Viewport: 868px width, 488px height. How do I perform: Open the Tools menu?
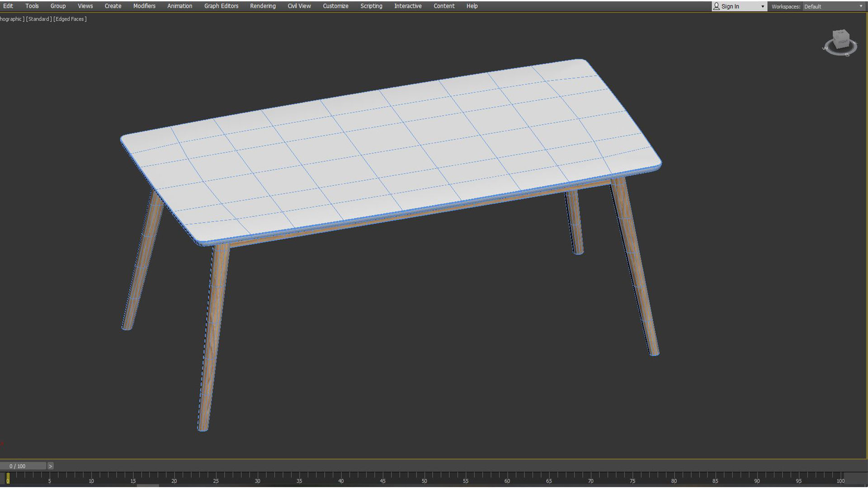tap(32, 6)
